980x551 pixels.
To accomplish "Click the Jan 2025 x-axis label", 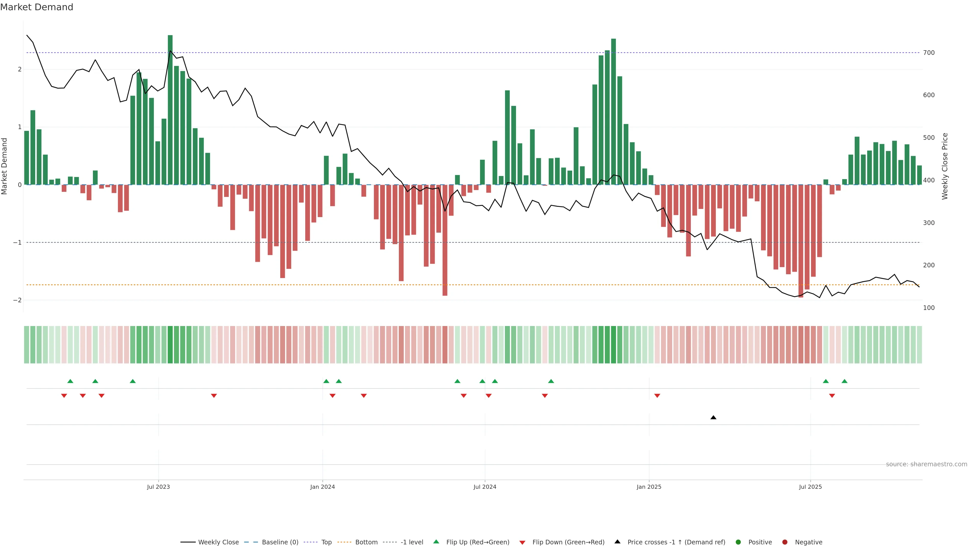I will point(649,487).
